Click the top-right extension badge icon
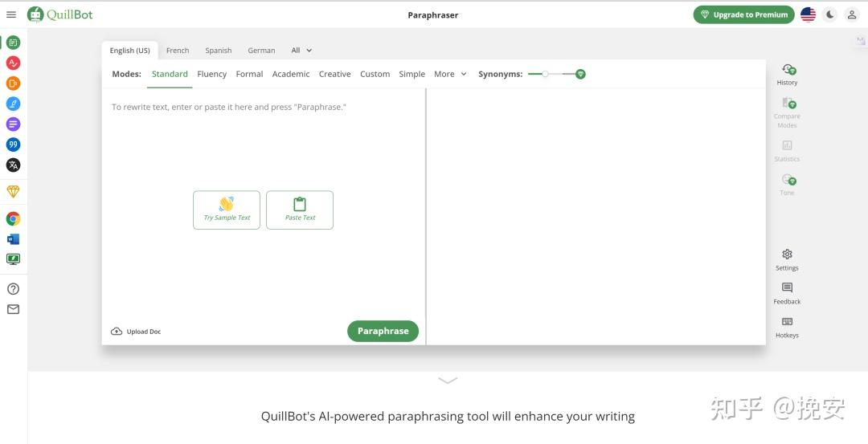The height and width of the screenshot is (444, 868). (860, 40)
